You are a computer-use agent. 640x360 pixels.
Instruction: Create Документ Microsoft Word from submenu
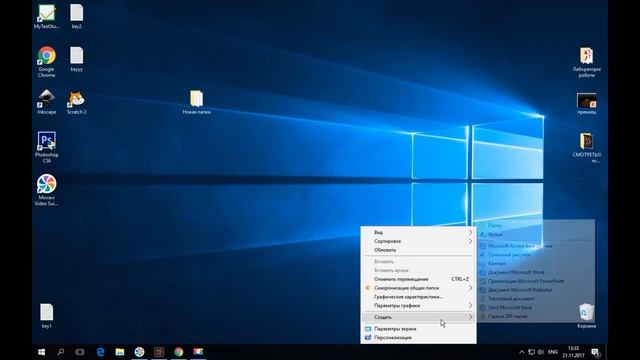point(536,272)
